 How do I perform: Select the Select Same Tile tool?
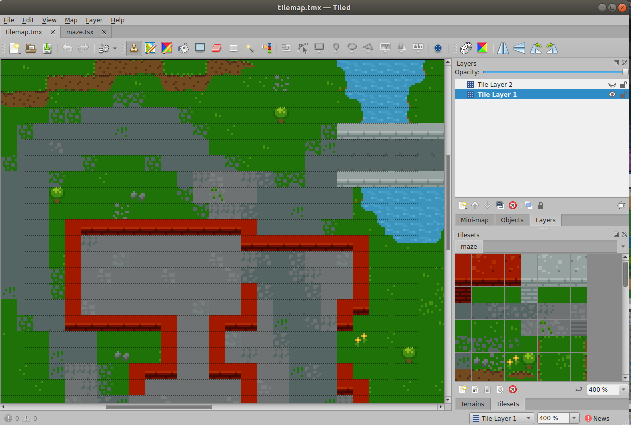[266, 48]
